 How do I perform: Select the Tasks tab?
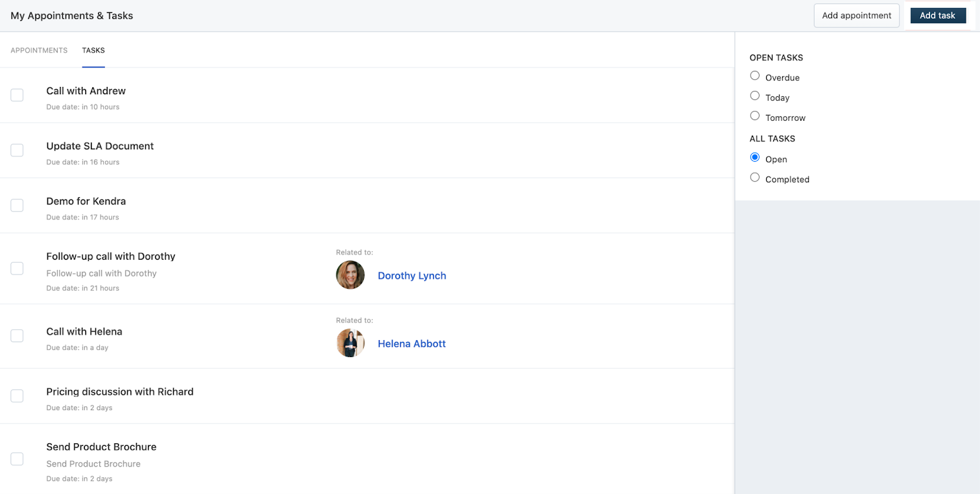tap(93, 51)
